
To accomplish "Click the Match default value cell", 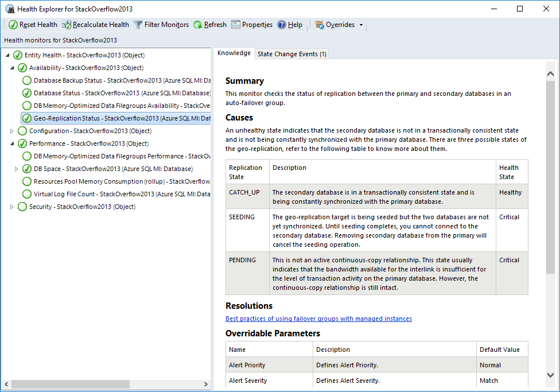I will (502, 381).
